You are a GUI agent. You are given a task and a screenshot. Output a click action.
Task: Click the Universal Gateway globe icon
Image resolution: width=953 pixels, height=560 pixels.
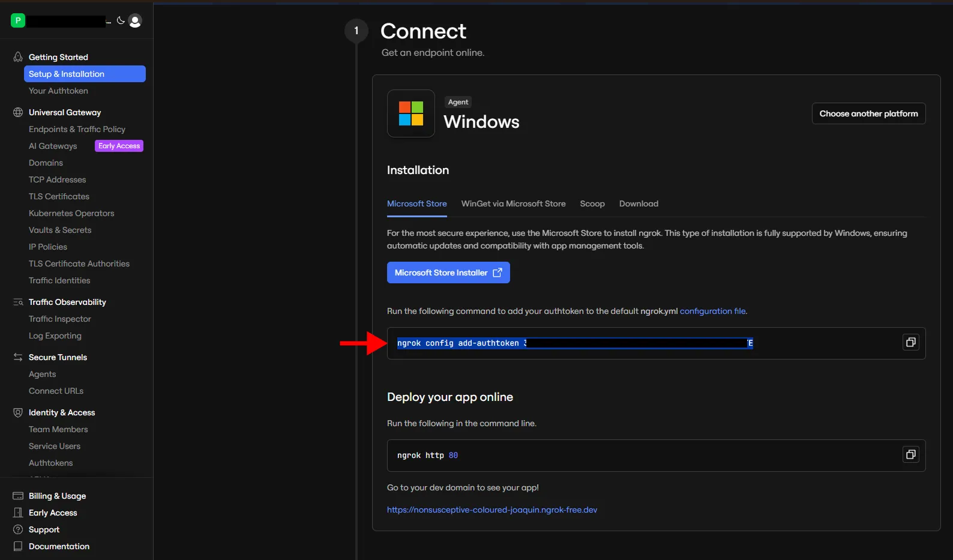coord(18,112)
